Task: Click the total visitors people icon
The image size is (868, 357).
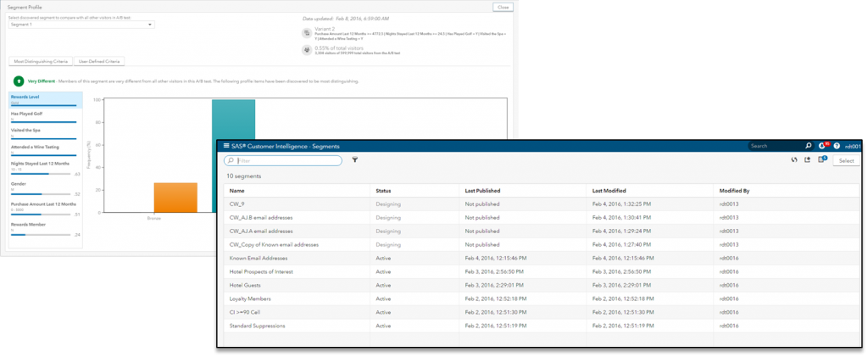Action: point(305,50)
